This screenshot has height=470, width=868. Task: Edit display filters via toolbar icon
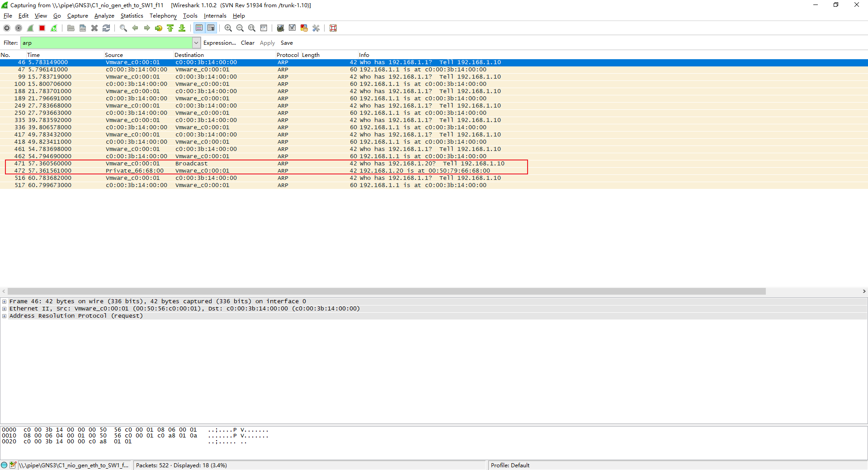pyautogui.click(x=292, y=28)
